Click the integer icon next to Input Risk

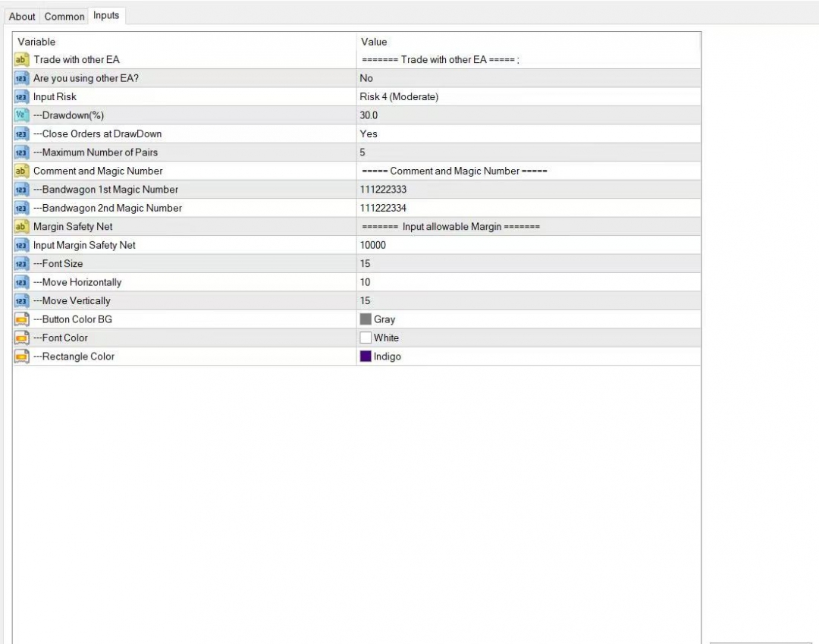coord(21,97)
